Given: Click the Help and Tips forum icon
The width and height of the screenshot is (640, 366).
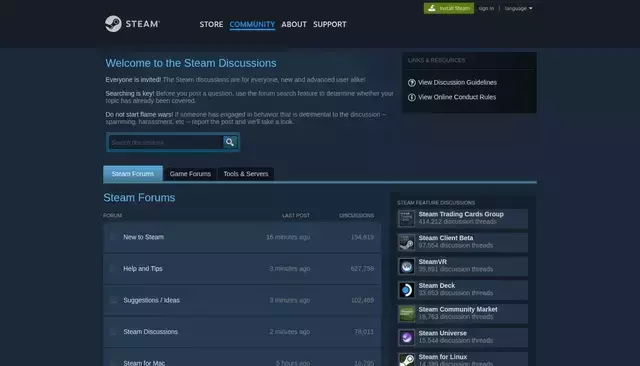Looking at the screenshot, I should tap(113, 268).
